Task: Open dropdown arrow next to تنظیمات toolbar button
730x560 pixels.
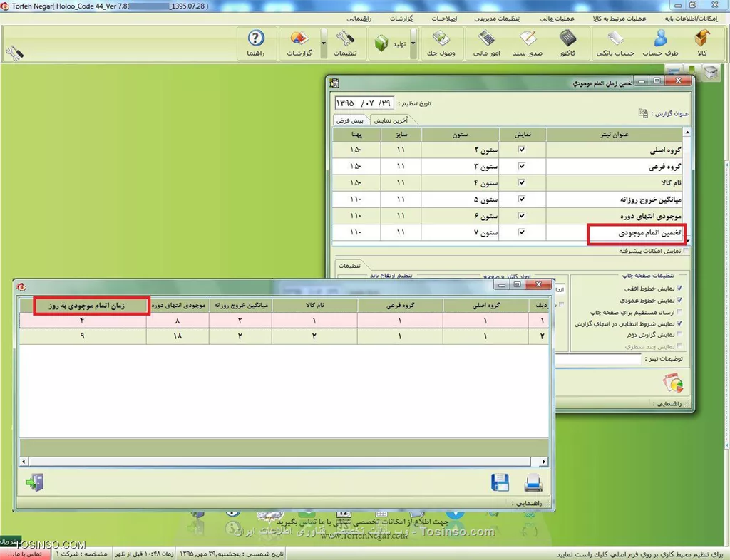Action: [x=324, y=43]
